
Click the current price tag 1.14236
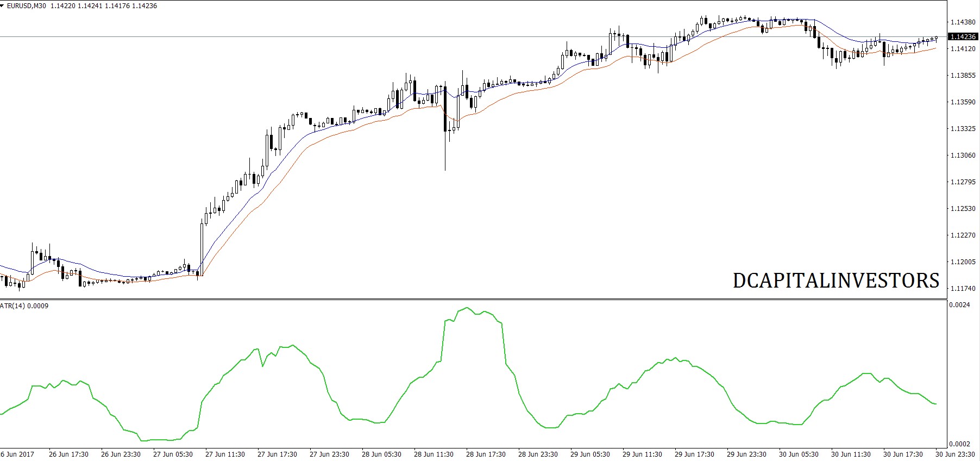963,36
